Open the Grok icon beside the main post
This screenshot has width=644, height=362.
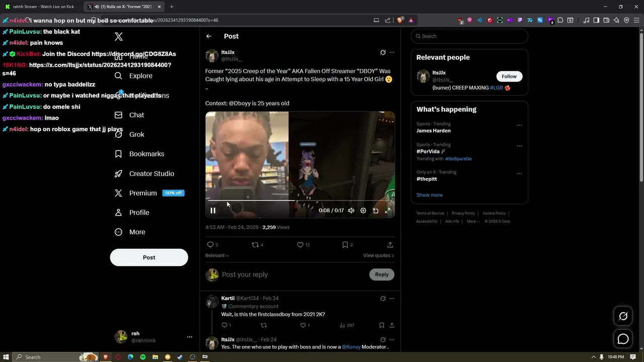[x=383, y=52]
